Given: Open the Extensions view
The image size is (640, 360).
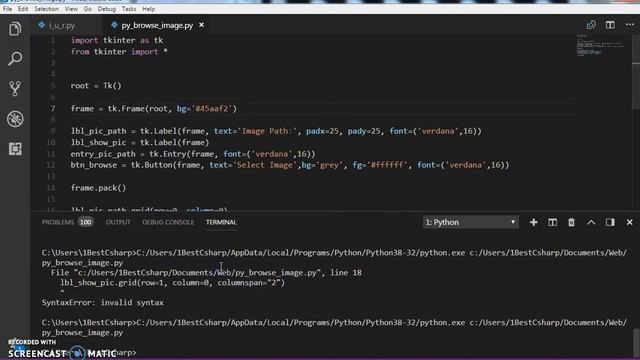Looking at the screenshot, I should tap(15, 149).
